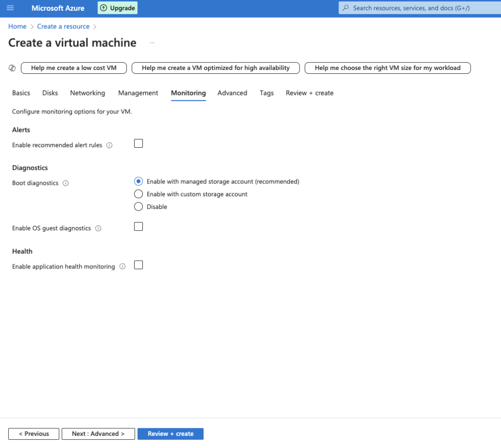
Task: Click the blue Review + create button
Action: point(171,434)
